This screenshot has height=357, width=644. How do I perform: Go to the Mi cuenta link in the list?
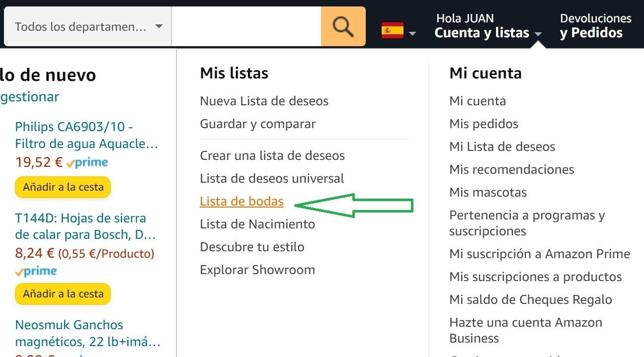(x=478, y=101)
